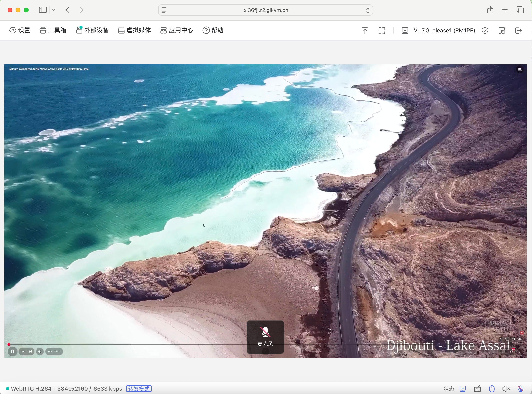The width and height of the screenshot is (532, 394).
Task: Open the 设置 menu
Action: 20,30
